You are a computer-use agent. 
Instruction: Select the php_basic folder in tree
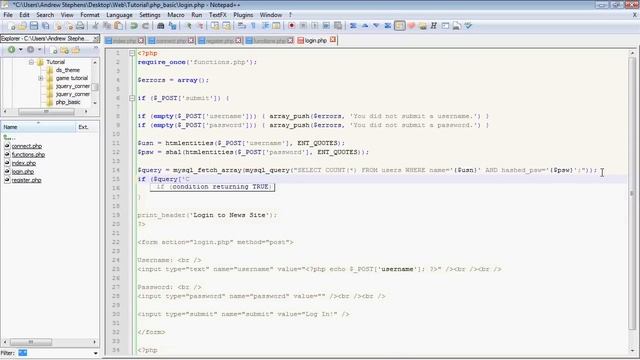[68, 102]
